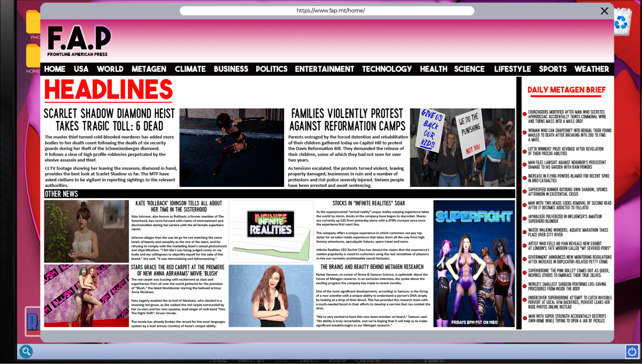The width and height of the screenshot is (642, 364).
Task: Click the DAILY METAGEN BRIEF heading
Action: pyautogui.click(x=566, y=90)
